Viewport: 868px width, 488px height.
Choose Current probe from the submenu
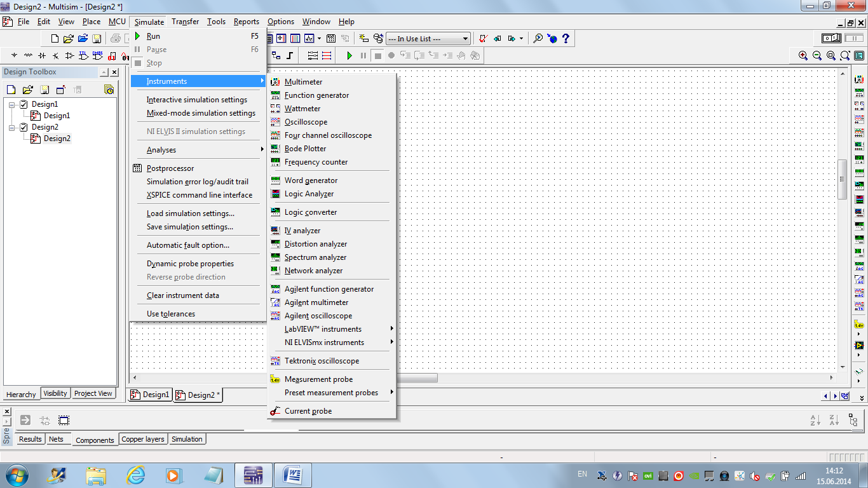tap(332, 411)
